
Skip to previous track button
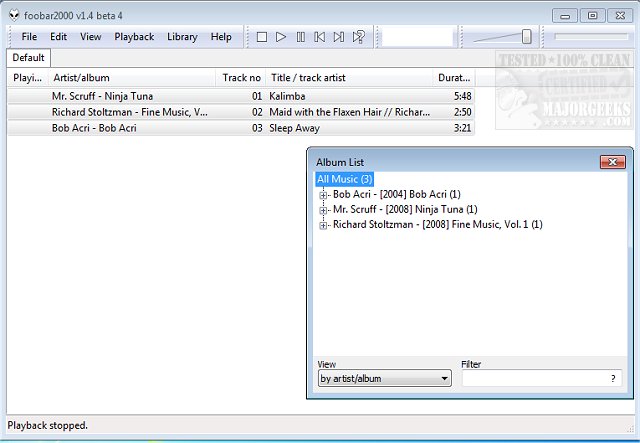pyautogui.click(x=319, y=37)
